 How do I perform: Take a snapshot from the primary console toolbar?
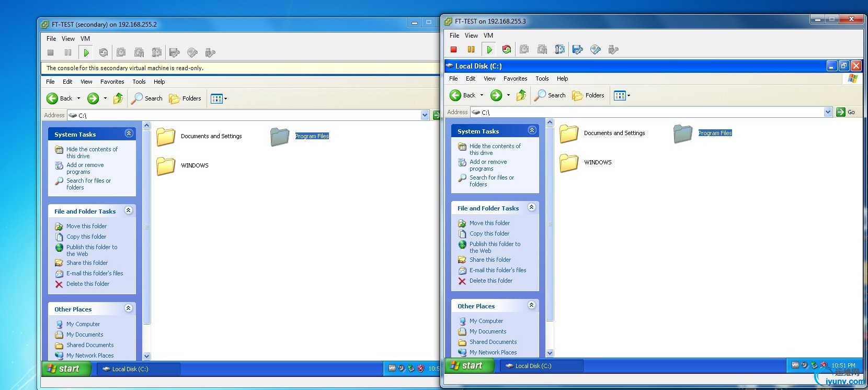[x=524, y=49]
